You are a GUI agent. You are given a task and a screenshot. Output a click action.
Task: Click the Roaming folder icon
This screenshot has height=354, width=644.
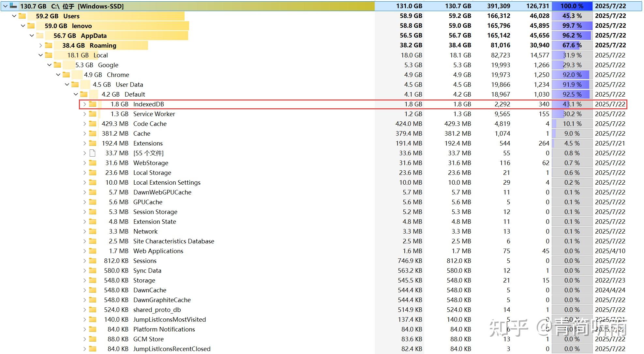[x=49, y=45]
